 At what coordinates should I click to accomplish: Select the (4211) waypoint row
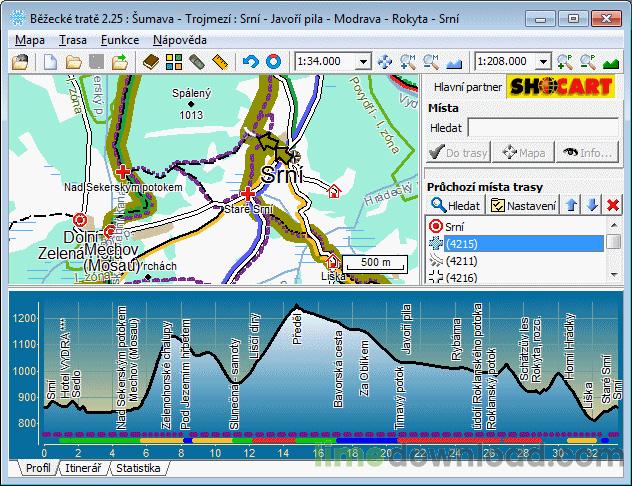click(x=516, y=261)
